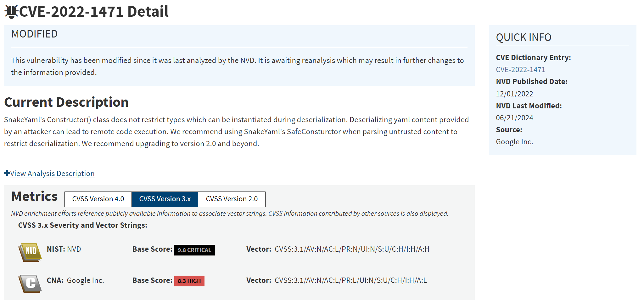Switch to the CVSS Version 4.0 tab

coord(98,199)
